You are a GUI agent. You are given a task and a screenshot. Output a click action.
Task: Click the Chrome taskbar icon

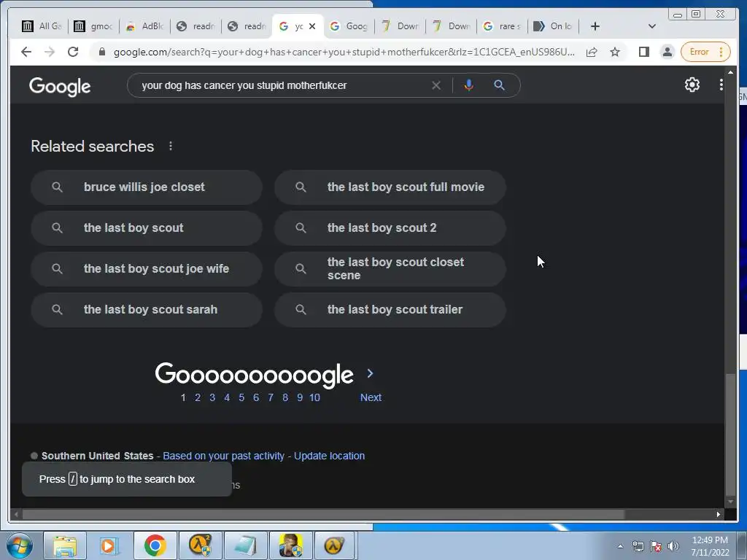155,545
